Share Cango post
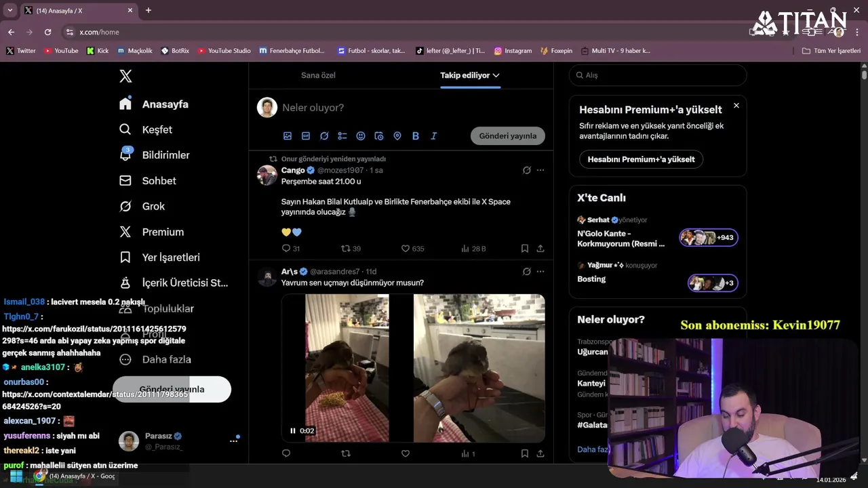The image size is (868, 488). click(540, 249)
